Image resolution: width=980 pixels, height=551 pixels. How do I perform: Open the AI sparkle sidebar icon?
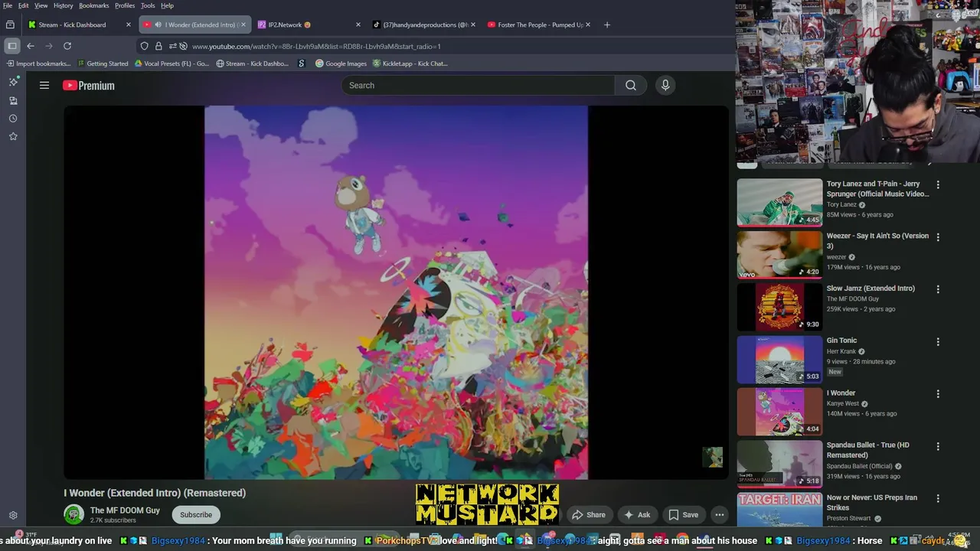[x=13, y=82]
